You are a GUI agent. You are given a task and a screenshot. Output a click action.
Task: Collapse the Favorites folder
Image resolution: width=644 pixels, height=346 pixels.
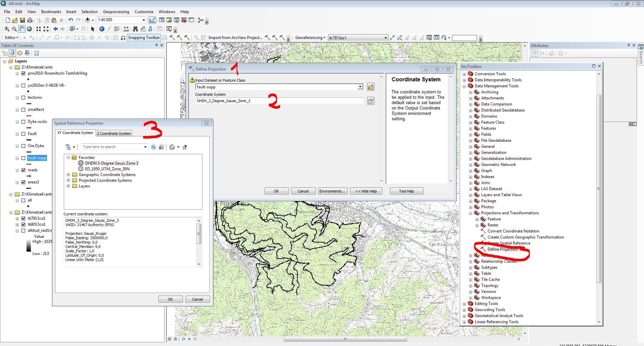pyautogui.click(x=68, y=158)
